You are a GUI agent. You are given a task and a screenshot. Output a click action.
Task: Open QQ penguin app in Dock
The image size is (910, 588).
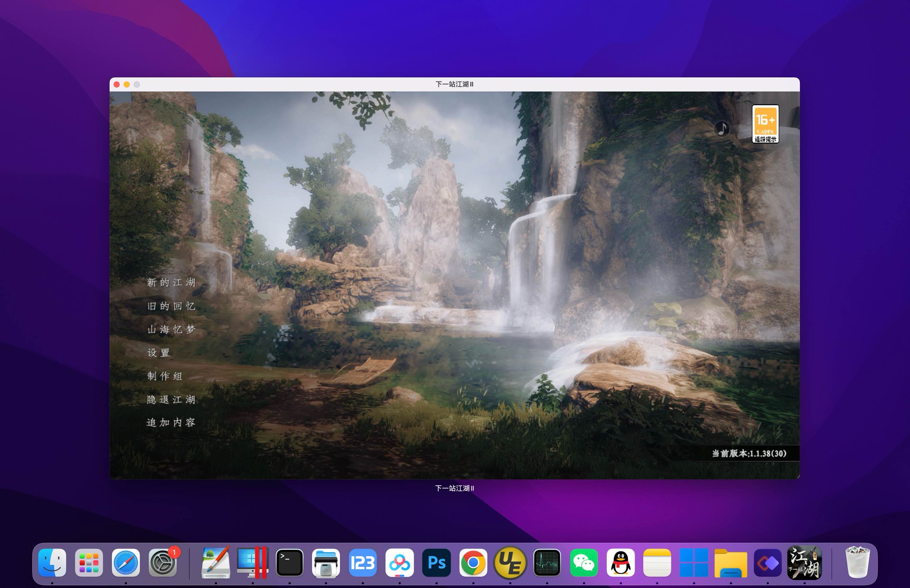(x=621, y=563)
